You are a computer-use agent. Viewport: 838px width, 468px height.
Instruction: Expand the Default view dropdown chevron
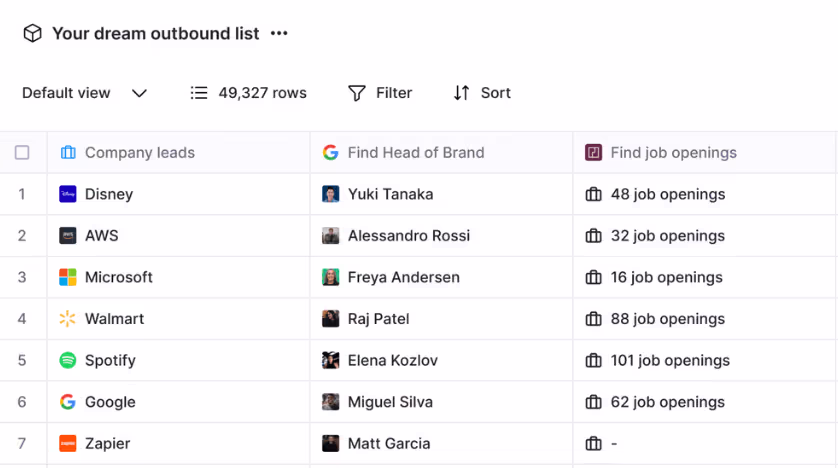pyautogui.click(x=139, y=93)
